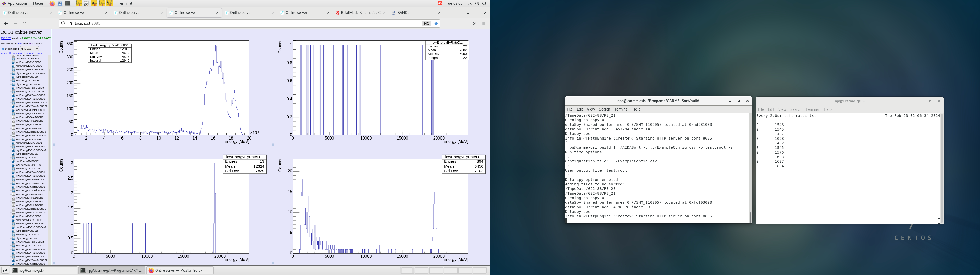980x275 pixels.
Task: Open Search menu in CARME_Sort terminal
Action: (604, 109)
